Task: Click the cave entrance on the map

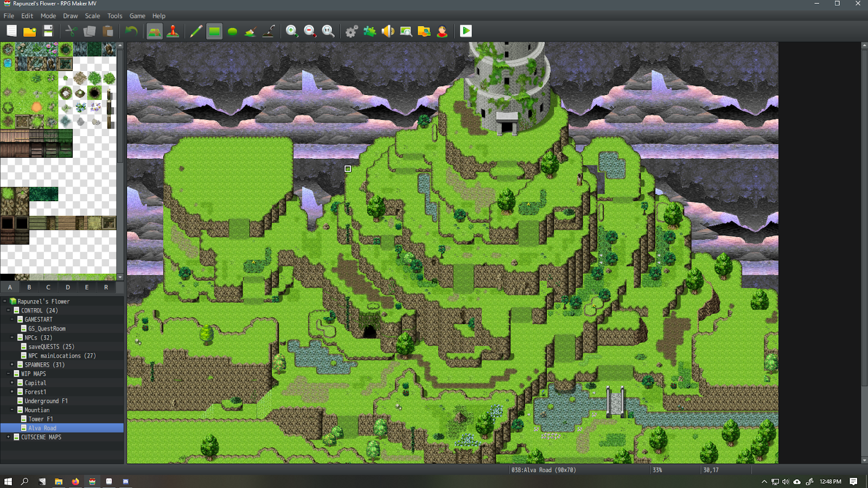Action: [369, 331]
